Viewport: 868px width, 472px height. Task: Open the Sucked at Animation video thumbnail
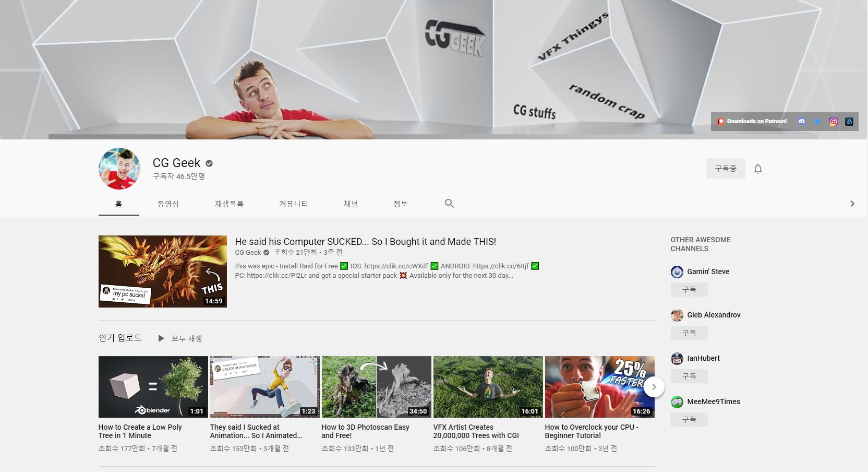(264, 387)
